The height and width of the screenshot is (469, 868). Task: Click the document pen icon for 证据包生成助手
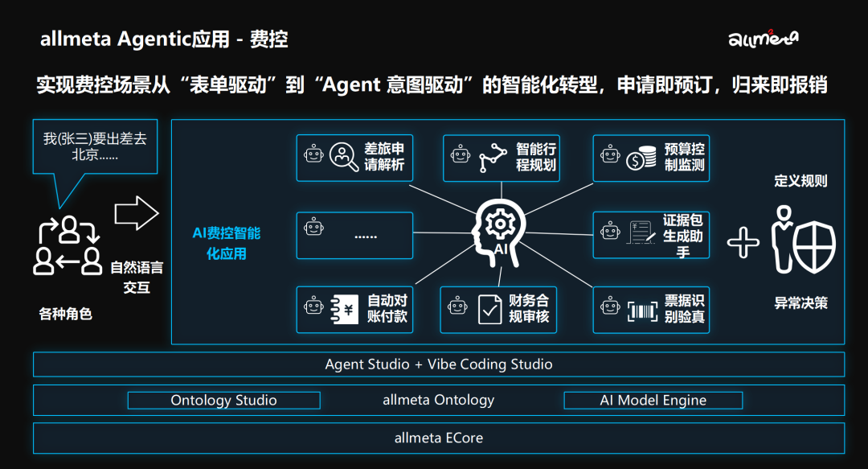point(641,232)
